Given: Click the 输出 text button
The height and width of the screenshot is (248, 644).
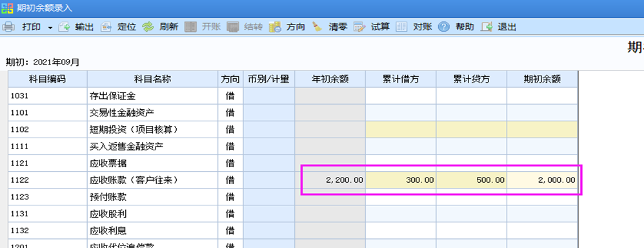Looking at the screenshot, I should point(85,27).
